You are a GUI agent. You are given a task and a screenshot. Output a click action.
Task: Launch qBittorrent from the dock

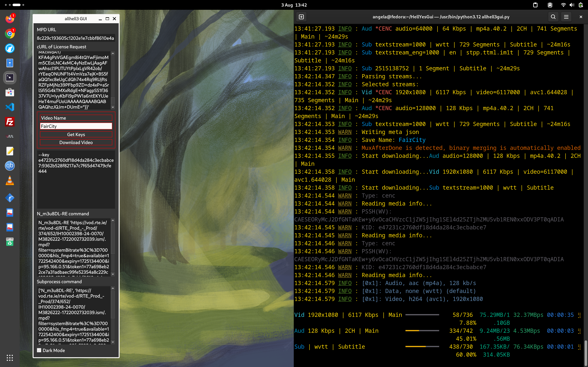click(x=10, y=166)
